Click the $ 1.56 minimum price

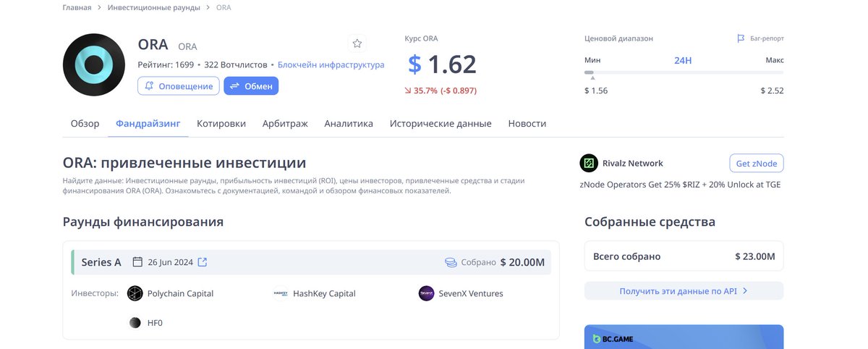[596, 91]
